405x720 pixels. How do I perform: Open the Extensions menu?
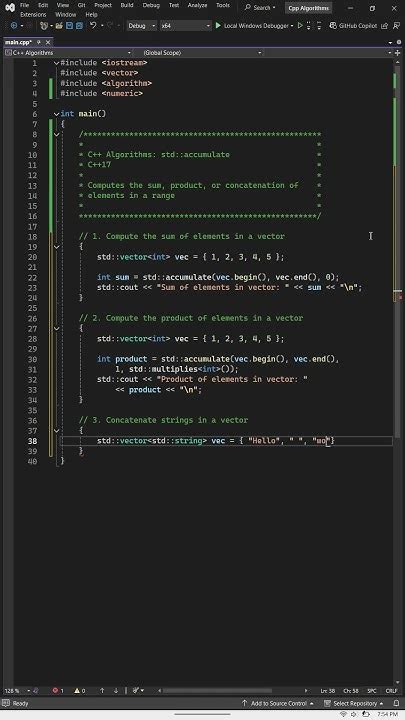pyautogui.click(x=33, y=14)
